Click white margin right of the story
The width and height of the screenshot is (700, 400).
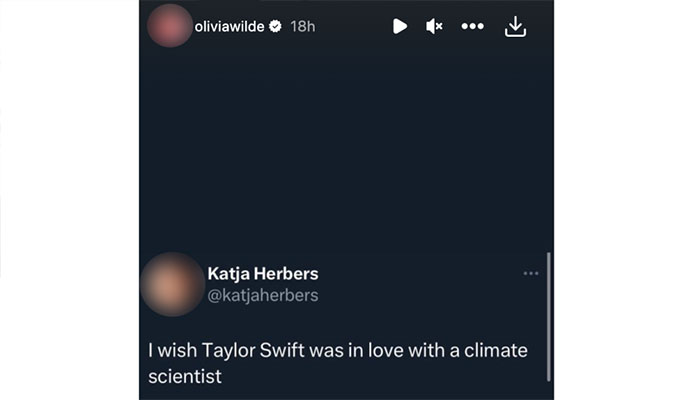coord(625,200)
